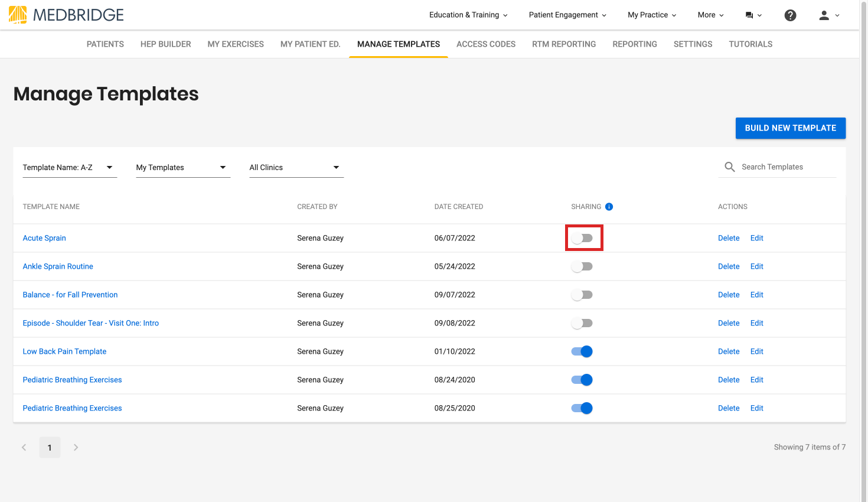868x502 pixels.
Task: Enable sharing for Ankle Sprain Routine
Action: point(582,266)
